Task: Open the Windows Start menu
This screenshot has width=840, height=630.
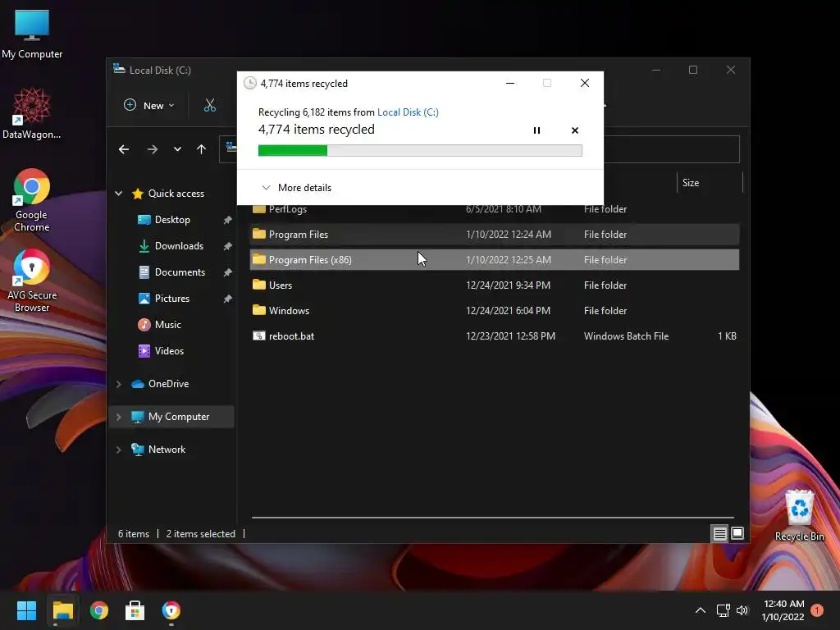Action: (x=26, y=610)
